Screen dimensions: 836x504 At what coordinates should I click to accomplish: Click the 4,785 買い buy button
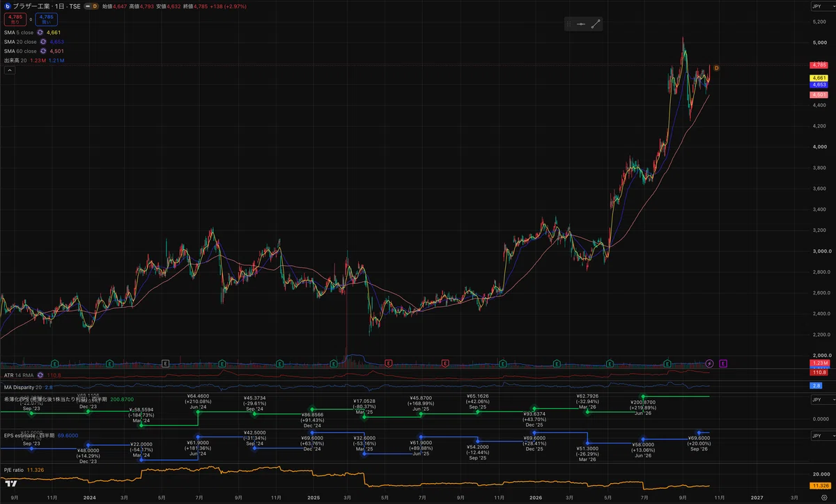[x=47, y=19]
